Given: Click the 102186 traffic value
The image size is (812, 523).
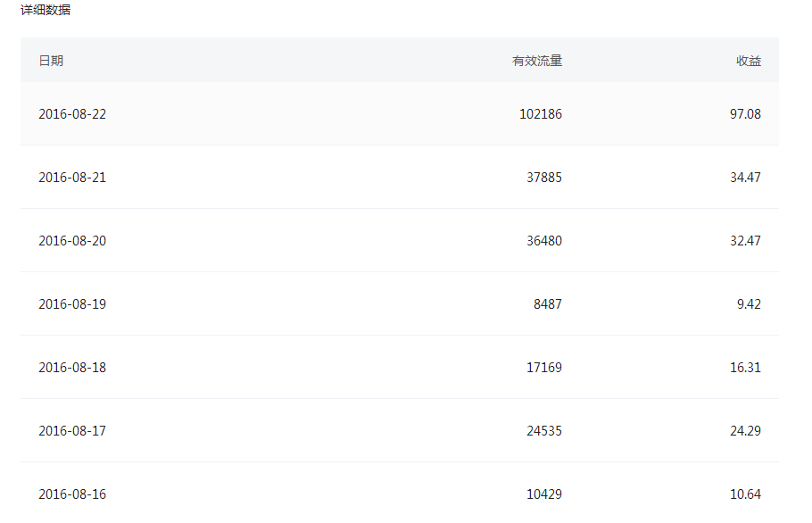Looking at the screenshot, I should coord(541,114).
